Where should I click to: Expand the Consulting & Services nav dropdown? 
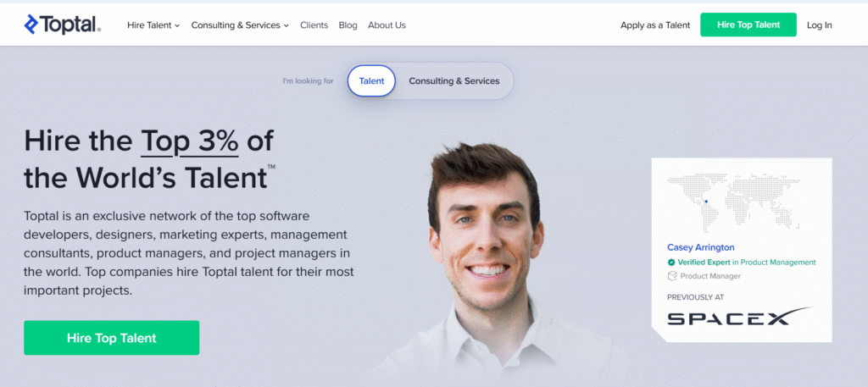coord(240,25)
